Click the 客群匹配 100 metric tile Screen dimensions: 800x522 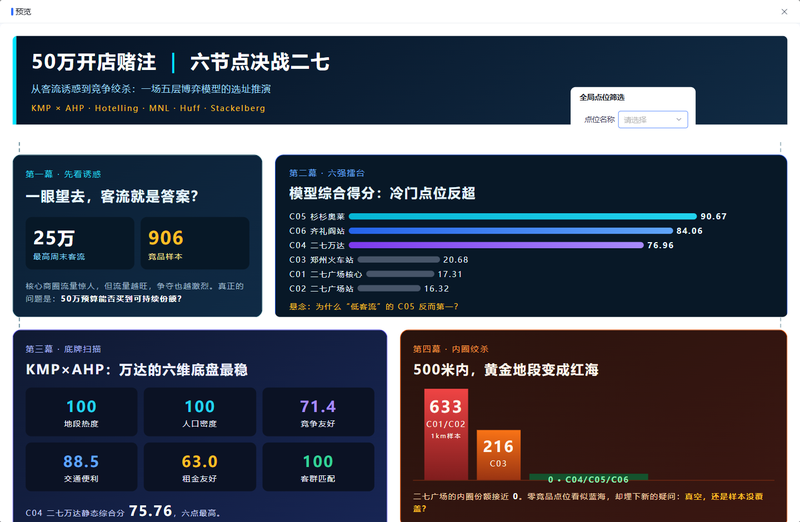pos(318,467)
